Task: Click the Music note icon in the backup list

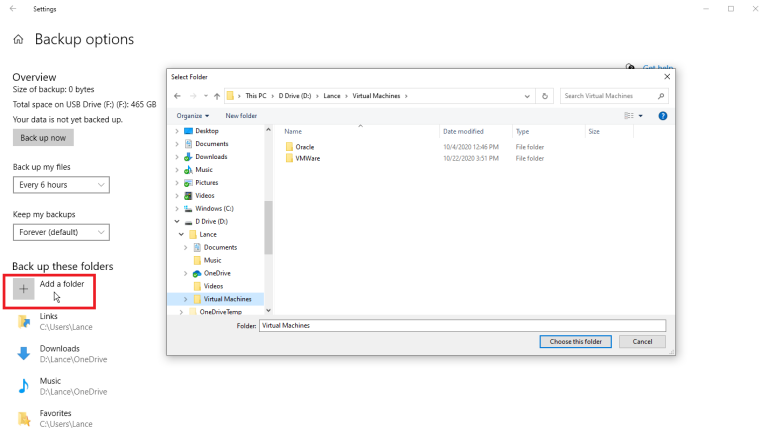Action: (23, 385)
